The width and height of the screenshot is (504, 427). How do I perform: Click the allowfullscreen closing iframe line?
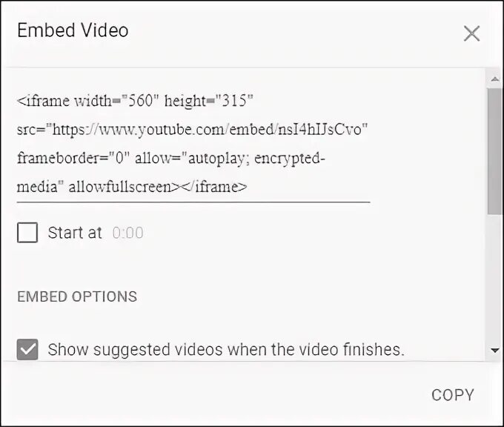point(132,187)
